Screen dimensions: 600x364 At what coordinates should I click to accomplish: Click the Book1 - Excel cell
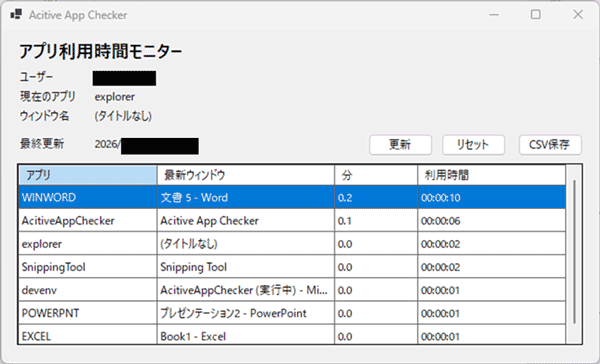(246, 335)
